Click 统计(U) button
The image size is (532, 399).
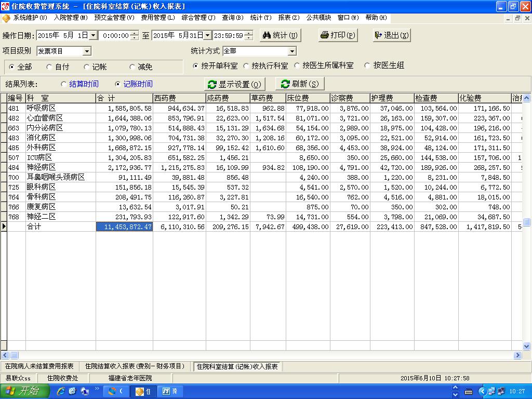point(280,35)
